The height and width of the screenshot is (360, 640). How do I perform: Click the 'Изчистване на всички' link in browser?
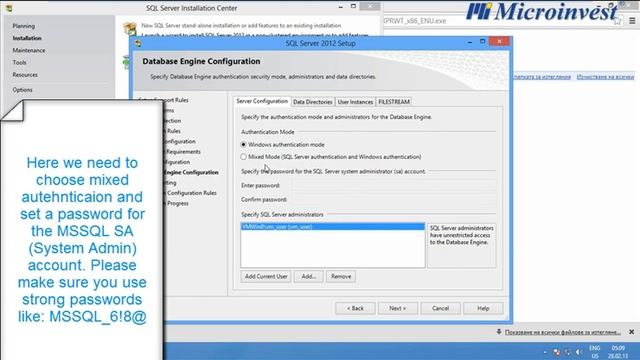605,76
